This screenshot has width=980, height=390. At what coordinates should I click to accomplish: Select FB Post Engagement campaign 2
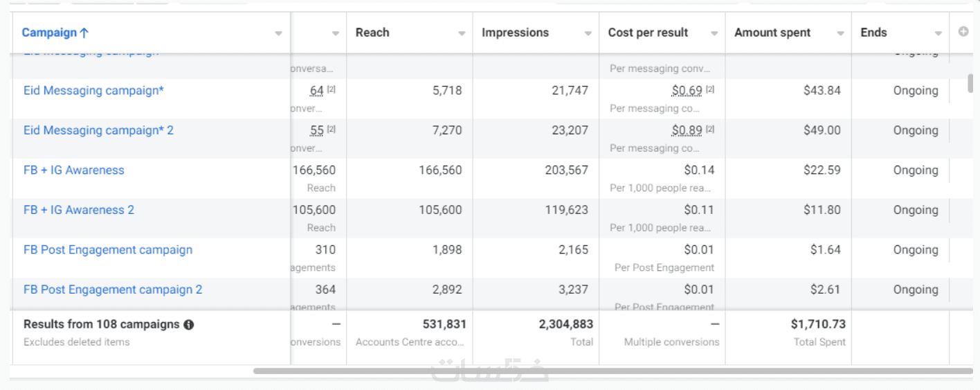click(x=113, y=290)
